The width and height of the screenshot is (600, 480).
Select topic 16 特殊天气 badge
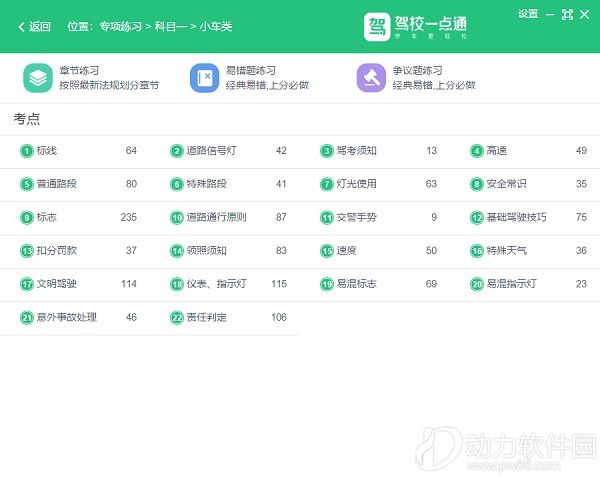point(477,251)
